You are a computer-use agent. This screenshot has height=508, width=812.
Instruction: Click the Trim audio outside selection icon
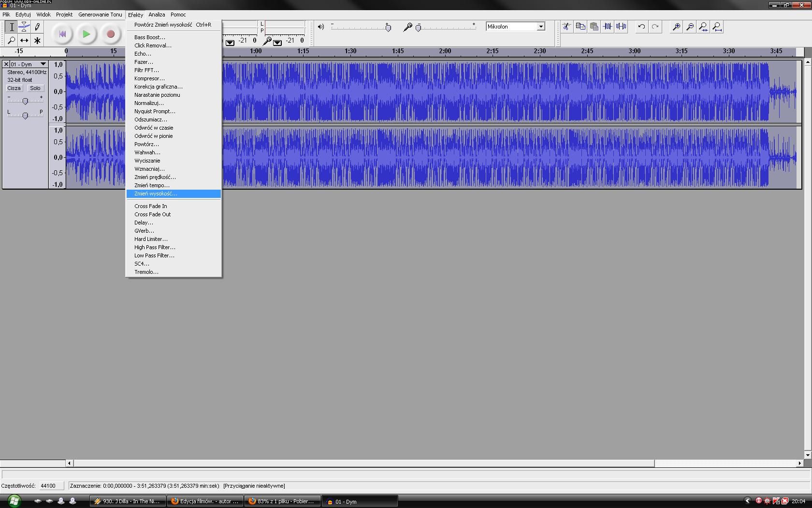pos(608,27)
